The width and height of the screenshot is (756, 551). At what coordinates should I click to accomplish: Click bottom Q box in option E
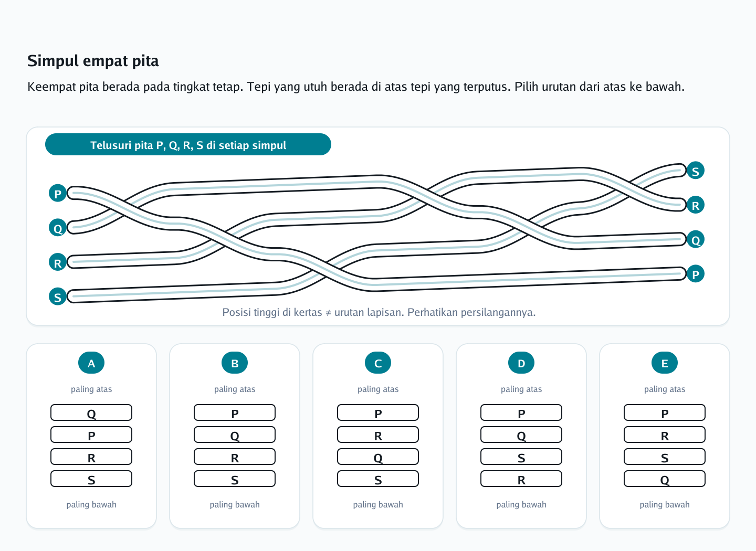point(665,479)
